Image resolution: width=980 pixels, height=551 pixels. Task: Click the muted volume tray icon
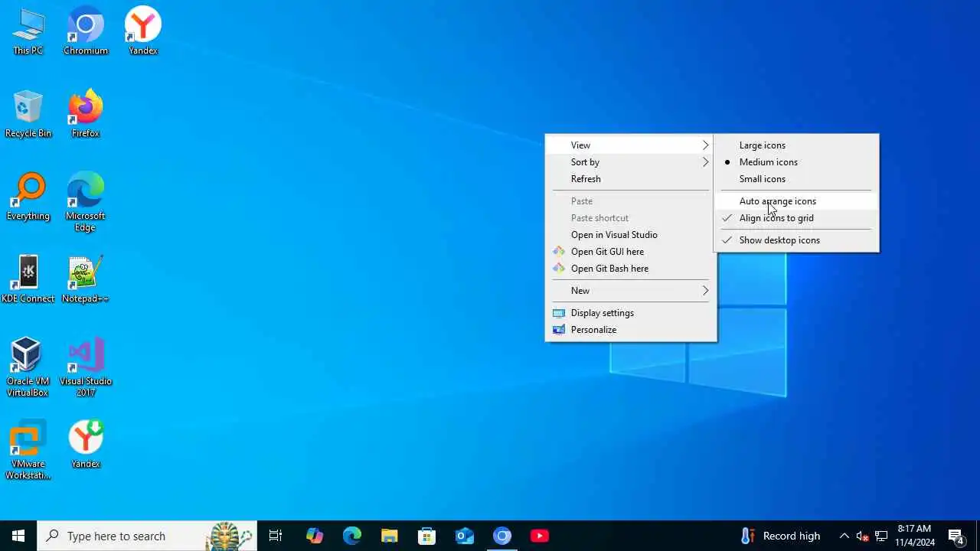863,536
